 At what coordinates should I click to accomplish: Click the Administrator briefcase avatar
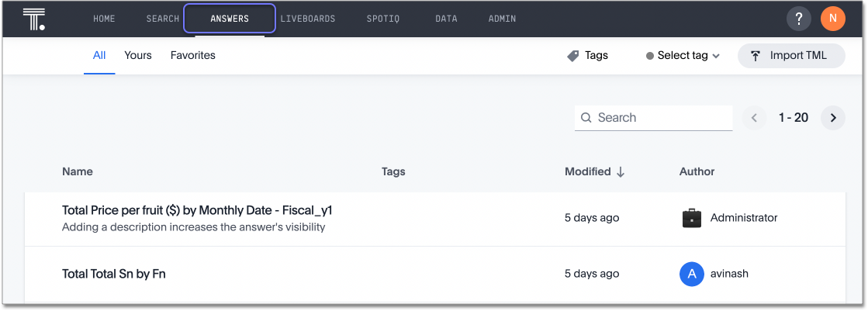click(691, 218)
